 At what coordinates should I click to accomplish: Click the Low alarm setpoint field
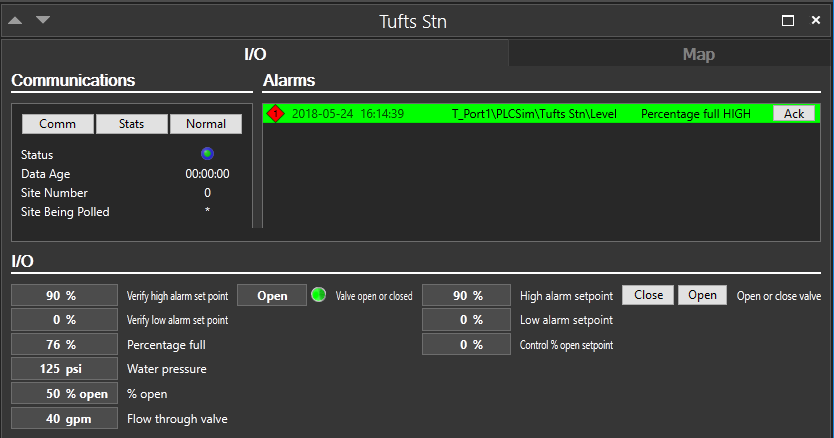(x=467, y=320)
